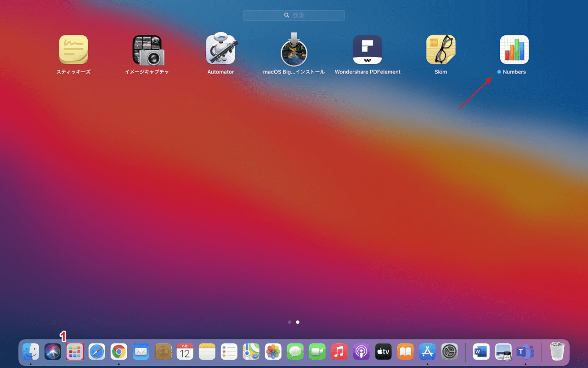Open Music from the Dock
588x368 pixels.
[339, 352]
